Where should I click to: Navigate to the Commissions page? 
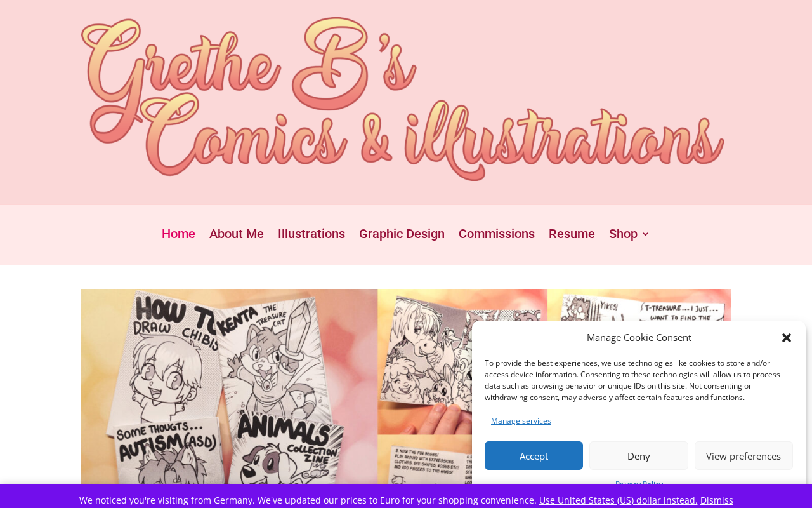click(x=497, y=234)
